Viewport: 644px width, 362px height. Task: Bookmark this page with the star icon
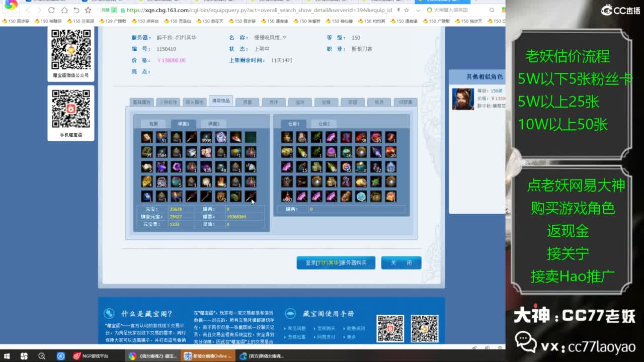(x=88, y=10)
